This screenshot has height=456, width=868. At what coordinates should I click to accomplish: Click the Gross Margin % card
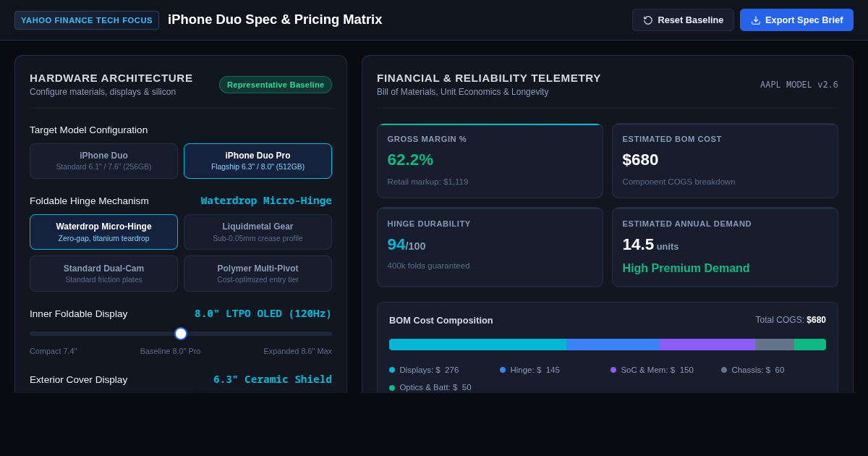click(490, 161)
